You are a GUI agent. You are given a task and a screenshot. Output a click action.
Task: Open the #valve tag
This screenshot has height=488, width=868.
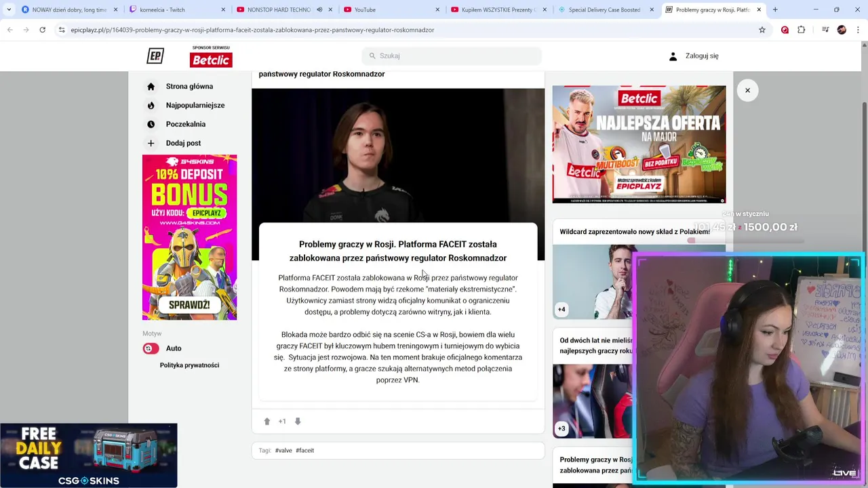tap(283, 451)
